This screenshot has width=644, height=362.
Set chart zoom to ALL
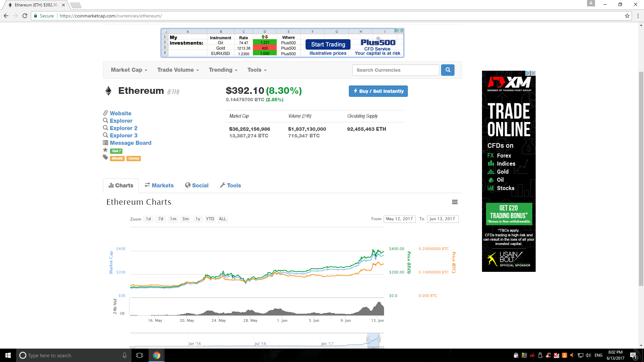[222, 219]
